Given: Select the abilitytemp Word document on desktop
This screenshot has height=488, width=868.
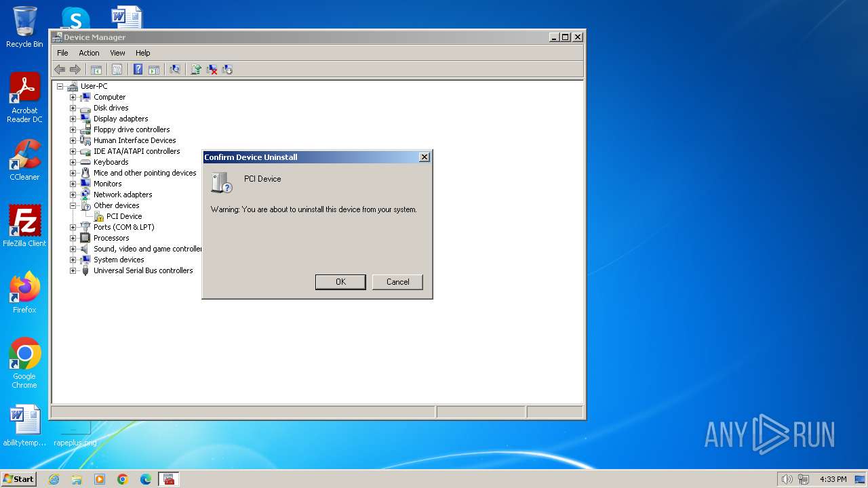Looking at the screenshot, I should pos(24,425).
